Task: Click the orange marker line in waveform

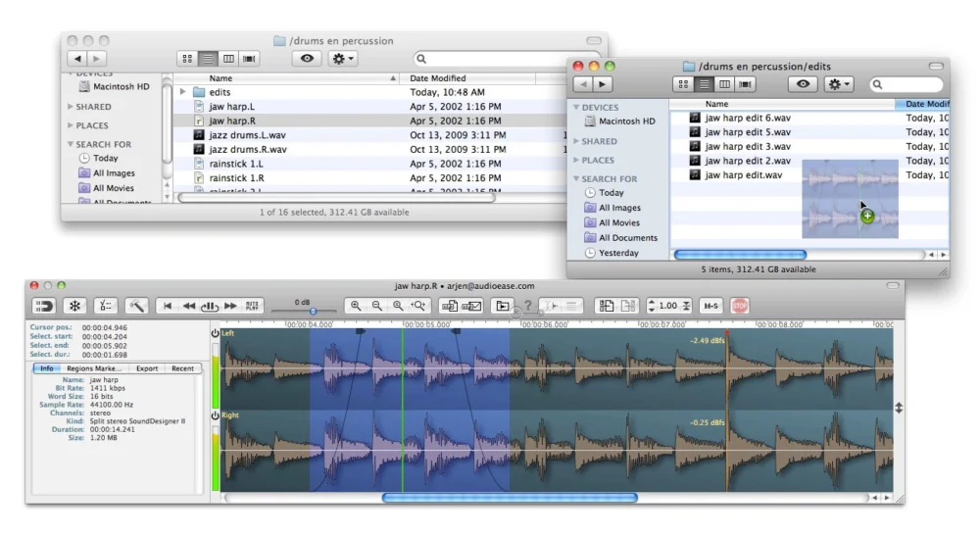Action: (x=727, y=410)
